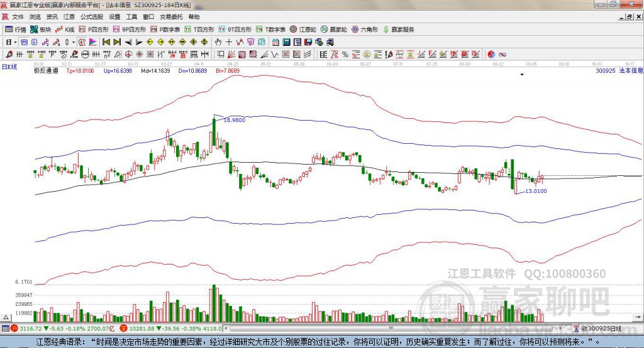
Task: Open the 9P四方形 tool
Action: (130, 30)
